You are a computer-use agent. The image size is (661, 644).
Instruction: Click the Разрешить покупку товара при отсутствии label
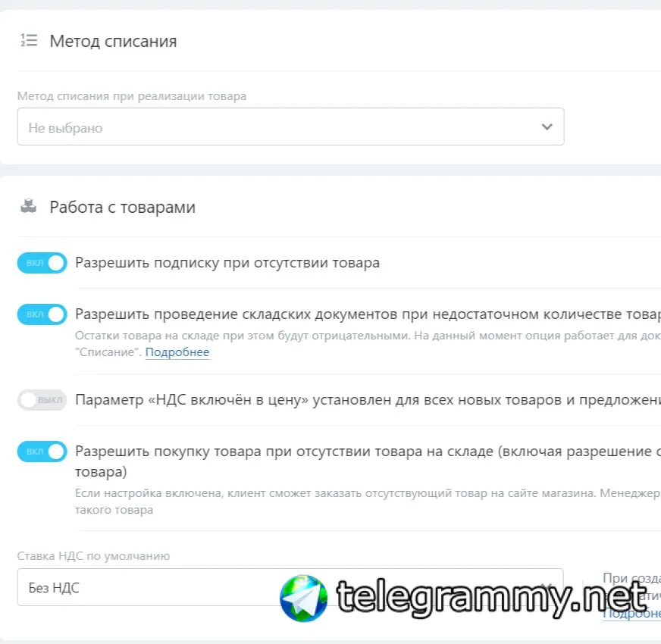coord(368,461)
